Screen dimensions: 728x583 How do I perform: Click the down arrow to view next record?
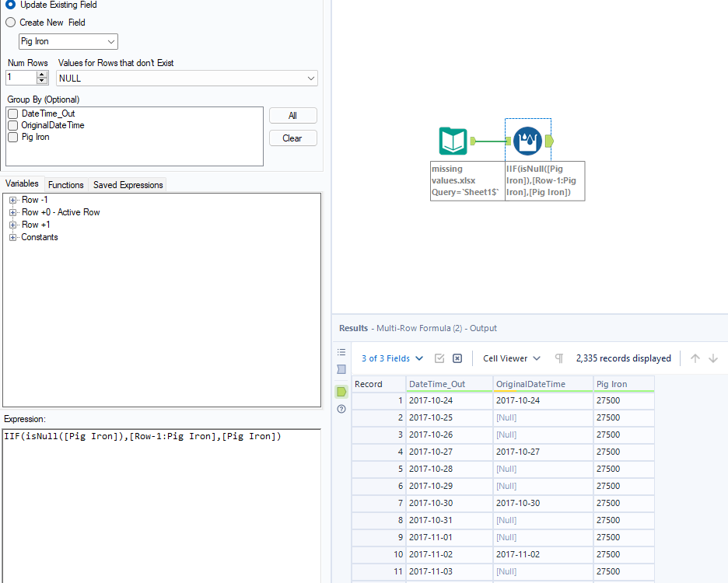tap(713, 358)
